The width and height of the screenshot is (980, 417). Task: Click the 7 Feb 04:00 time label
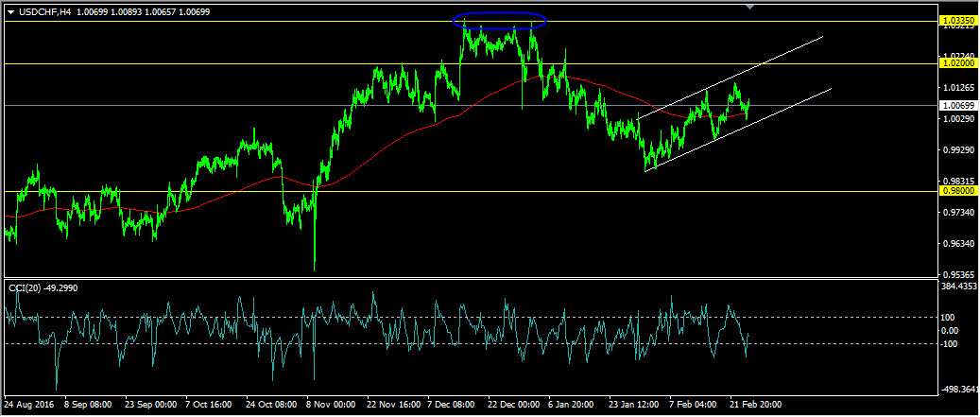pos(693,405)
